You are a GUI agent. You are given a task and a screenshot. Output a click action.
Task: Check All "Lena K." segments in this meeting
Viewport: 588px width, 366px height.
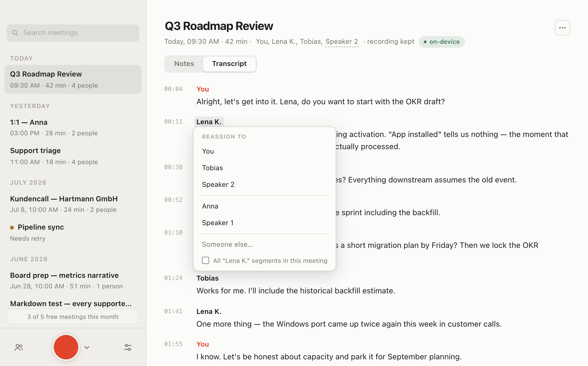(x=206, y=260)
